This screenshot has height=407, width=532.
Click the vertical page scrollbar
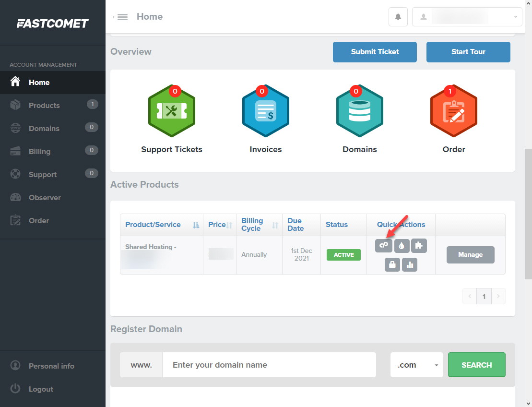[528, 214]
